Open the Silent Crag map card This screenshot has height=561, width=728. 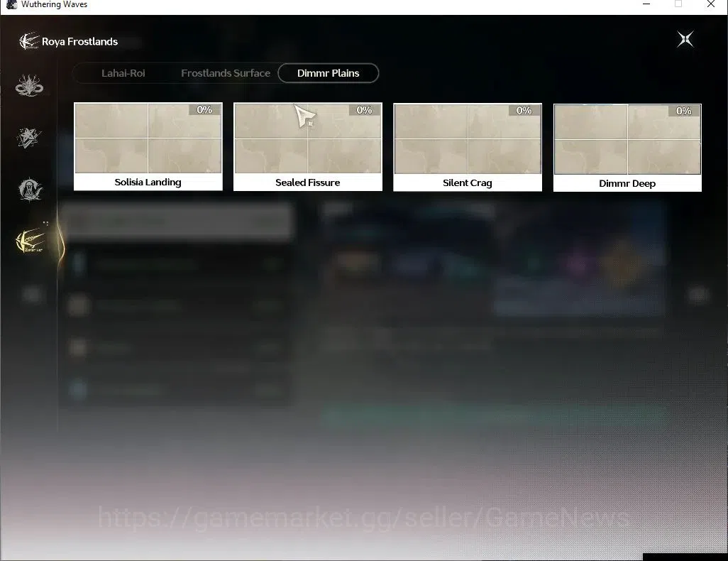[x=468, y=147]
